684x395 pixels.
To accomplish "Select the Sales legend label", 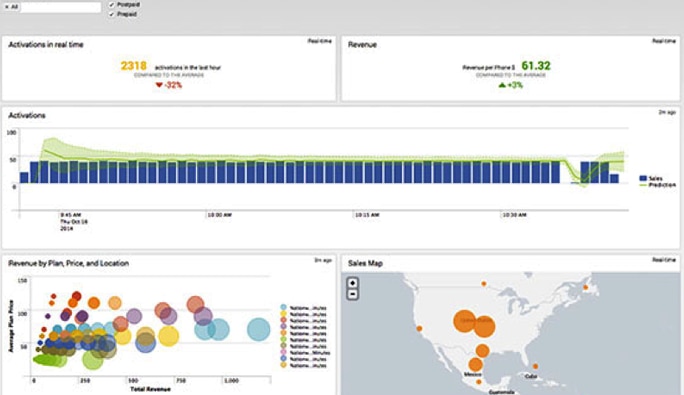I will (x=656, y=178).
